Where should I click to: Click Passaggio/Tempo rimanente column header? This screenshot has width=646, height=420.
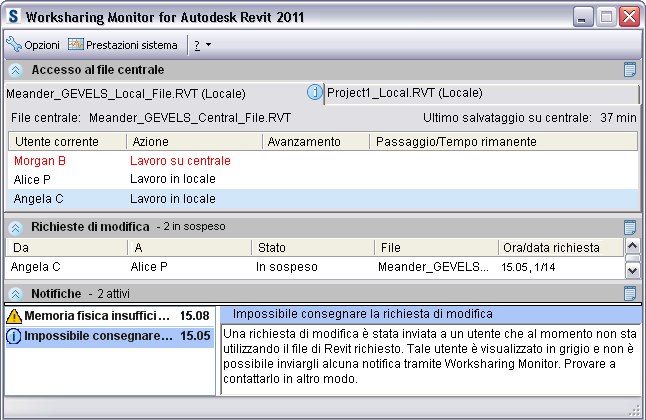click(x=503, y=142)
